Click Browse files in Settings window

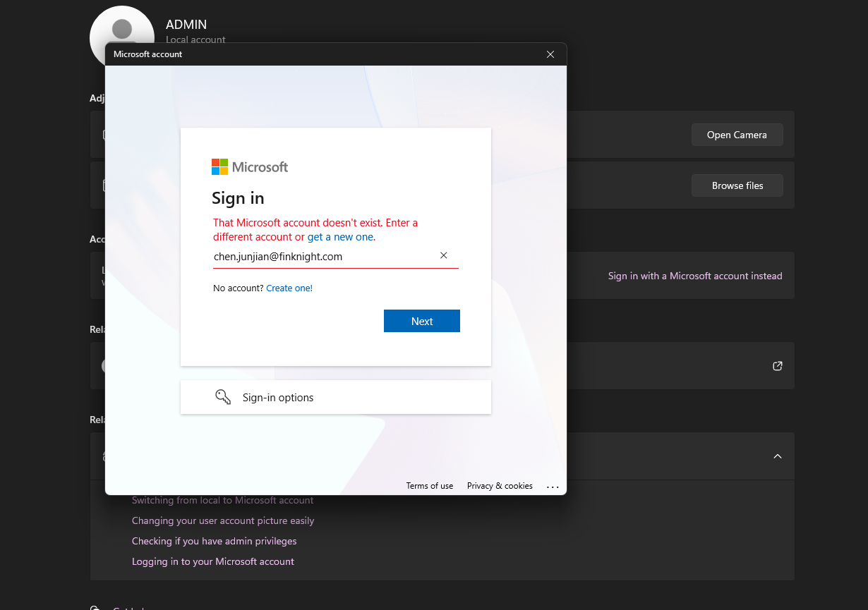tap(737, 185)
